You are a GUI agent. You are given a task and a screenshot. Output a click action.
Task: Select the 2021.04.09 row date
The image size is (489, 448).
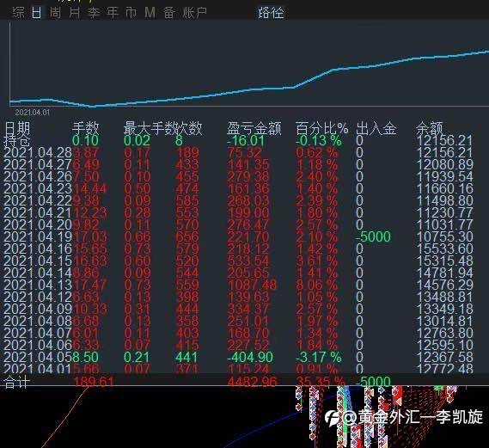pyautogui.click(x=38, y=309)
